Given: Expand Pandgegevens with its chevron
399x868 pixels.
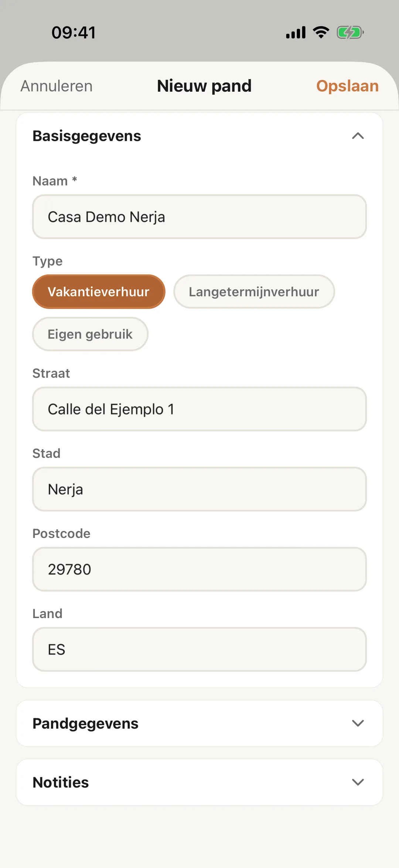Looking at the screenshot, I should tap(358, 723).
